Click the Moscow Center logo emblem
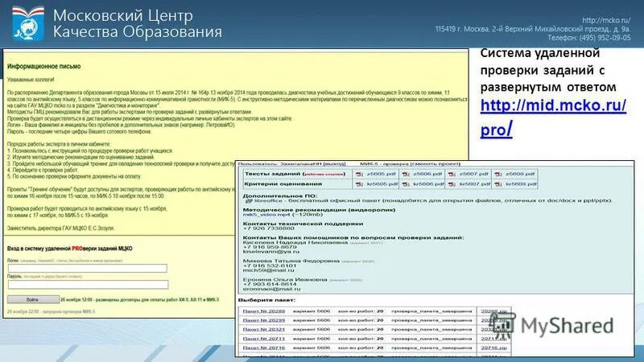Image resolution: width=644 pixels, height=362 pixels. [28, 23]
